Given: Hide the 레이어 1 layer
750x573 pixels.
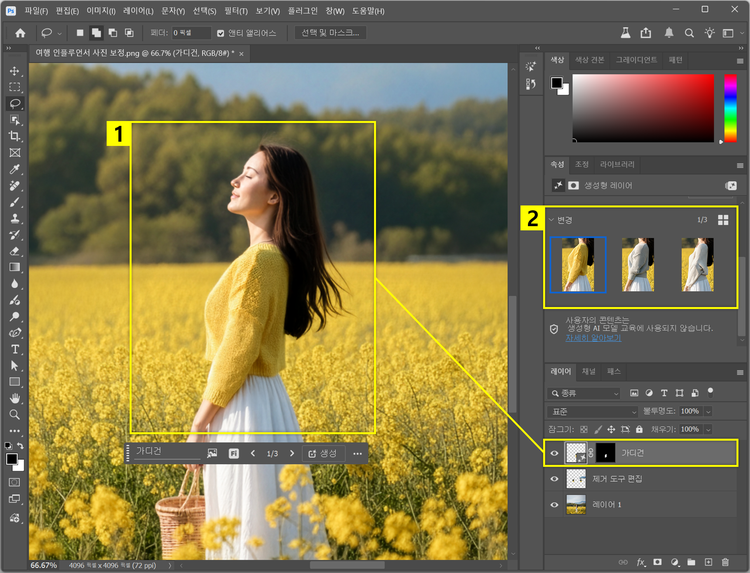Looking at the screenshot, I should coord(555,505).
